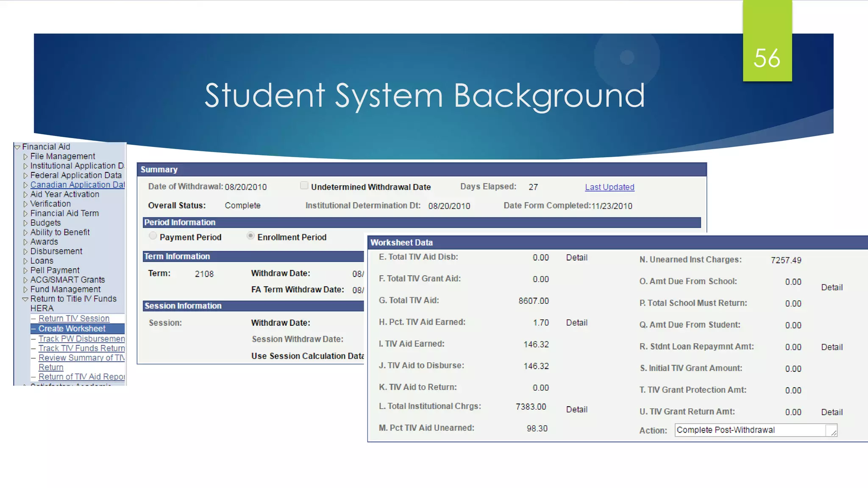Collapse the Return to Title IV Funds arrow
868x488 pixels.
(x=25, y=299)
